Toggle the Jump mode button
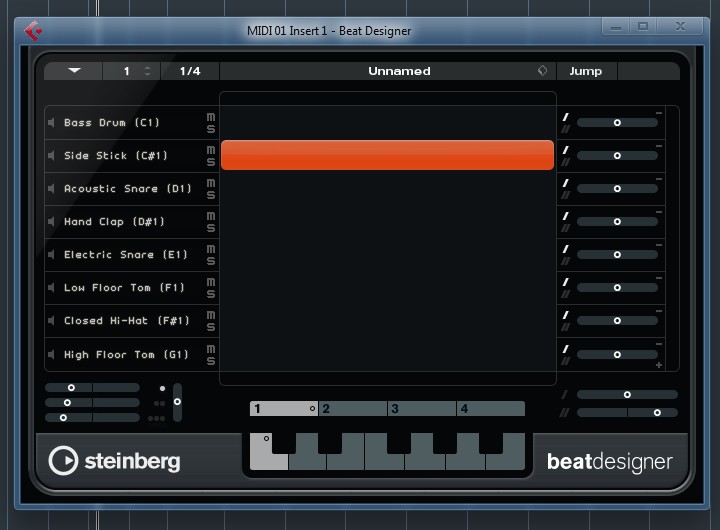 click(586, 71)
